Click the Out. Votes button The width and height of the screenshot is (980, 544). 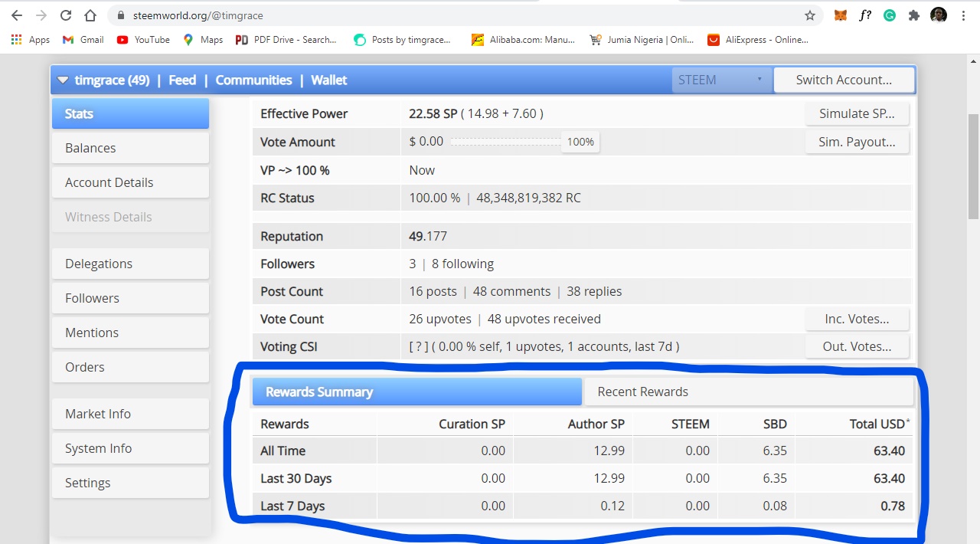pos(857,346)
